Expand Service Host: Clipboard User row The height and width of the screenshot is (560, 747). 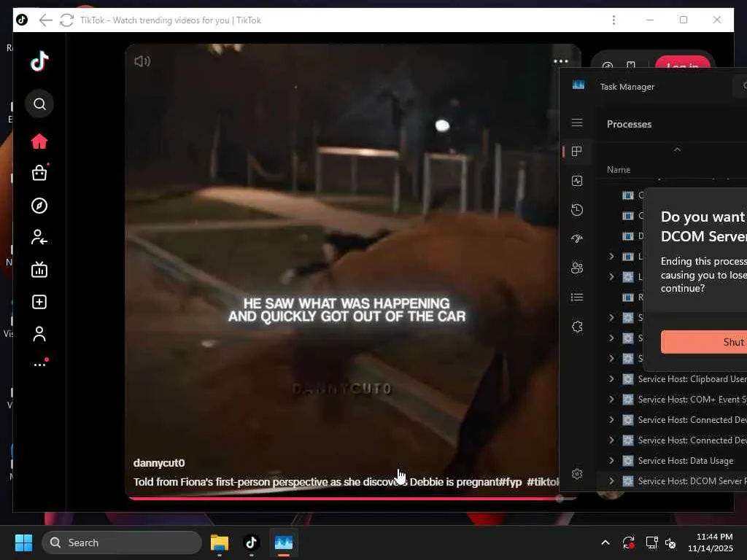click(612, 379)
